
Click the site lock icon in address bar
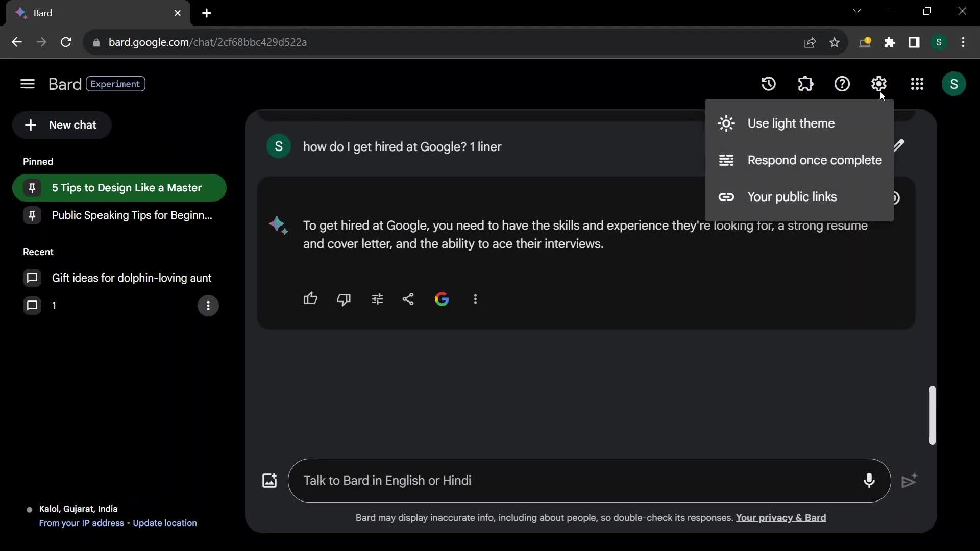pyautogui.click(x=96, y=43)
